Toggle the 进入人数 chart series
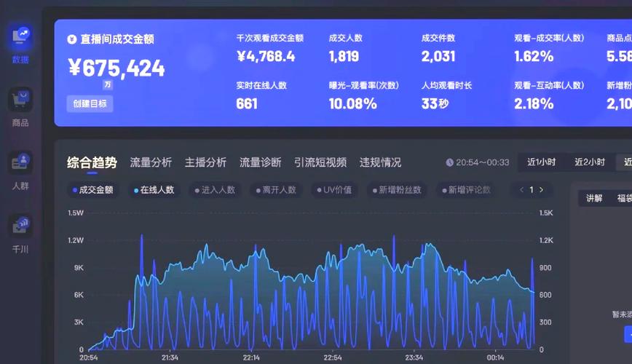 tap(215, 190)
